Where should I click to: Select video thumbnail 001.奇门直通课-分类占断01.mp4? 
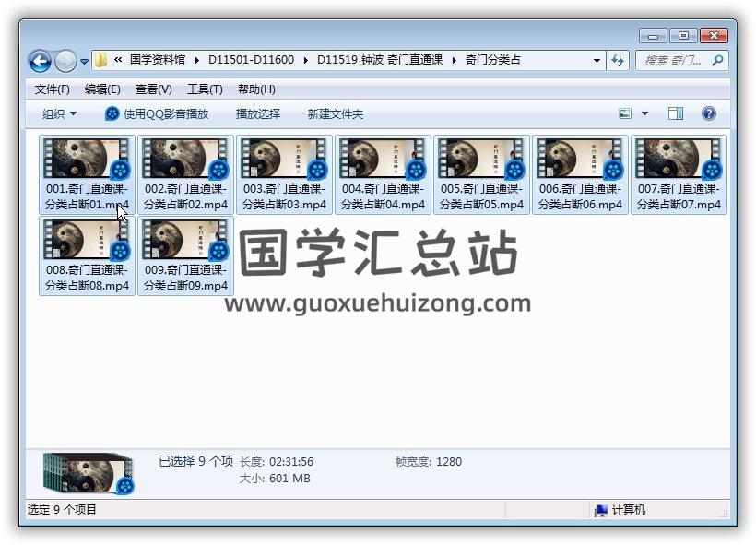(x=87, y=159)
